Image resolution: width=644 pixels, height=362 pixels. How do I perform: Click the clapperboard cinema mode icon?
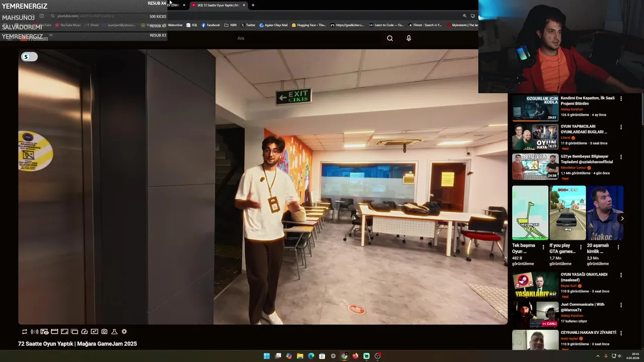(54, 332)
